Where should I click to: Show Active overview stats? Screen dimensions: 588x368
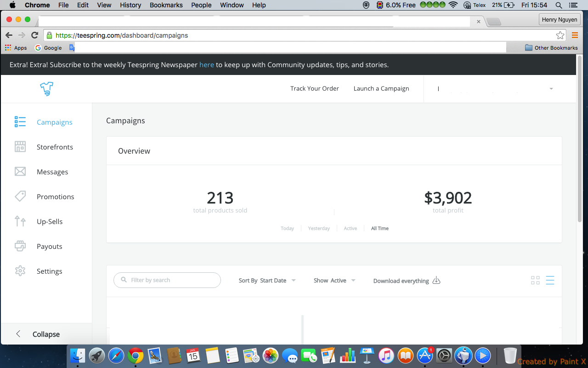351,228
